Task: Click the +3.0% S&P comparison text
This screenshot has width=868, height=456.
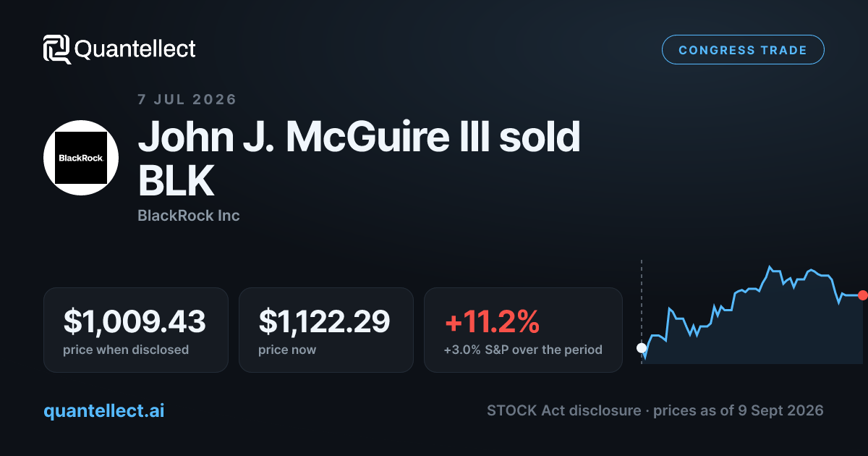Action: [x=523, y=350]
